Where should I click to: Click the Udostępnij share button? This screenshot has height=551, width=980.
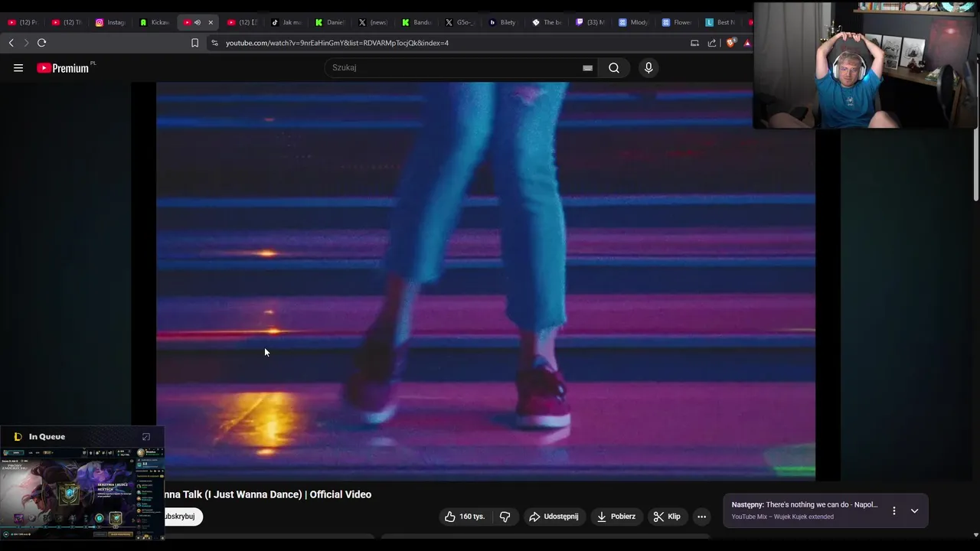554,517
